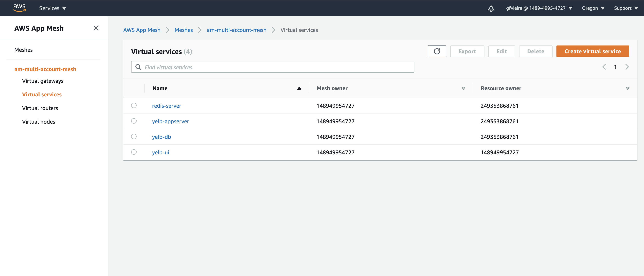This screenshot has width=644, height=276.
Task: Sort by Name column ascending arrow
Action: click(299, 88)
